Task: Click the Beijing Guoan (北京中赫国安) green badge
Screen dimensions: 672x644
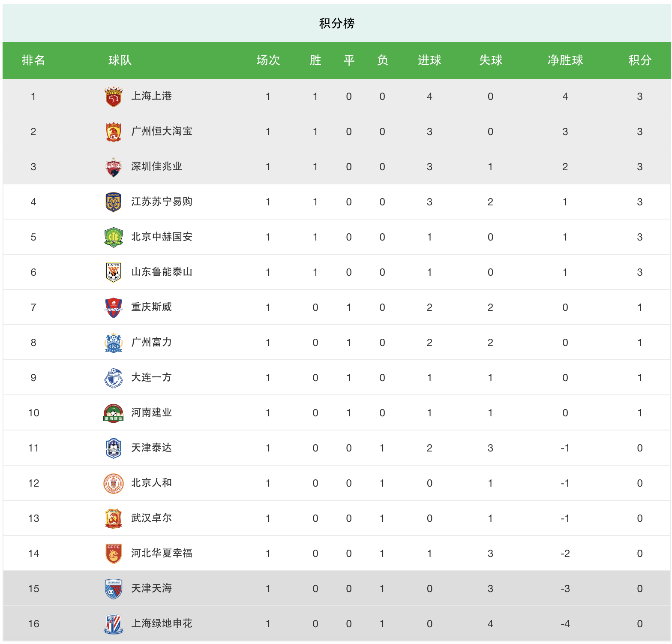Action: pyautogui.click(x=114, y=237)
